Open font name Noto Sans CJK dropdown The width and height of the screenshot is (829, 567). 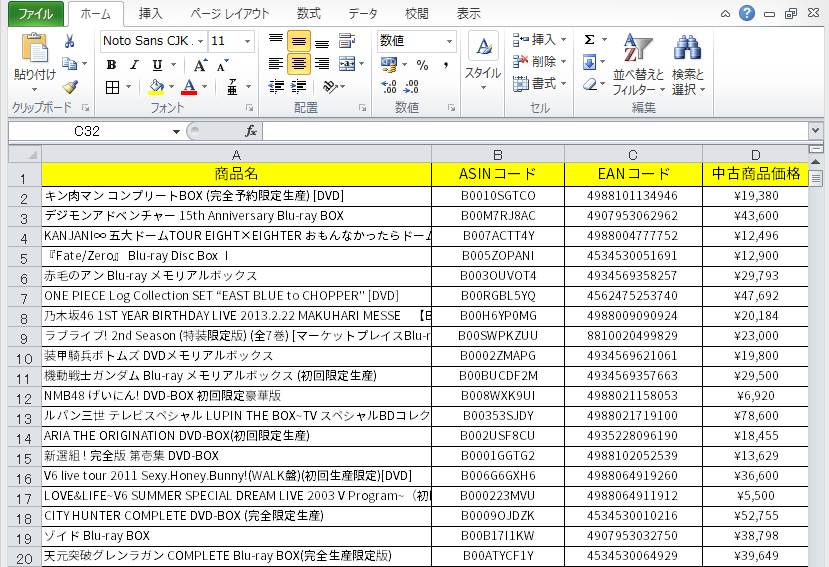click(200, 41)
